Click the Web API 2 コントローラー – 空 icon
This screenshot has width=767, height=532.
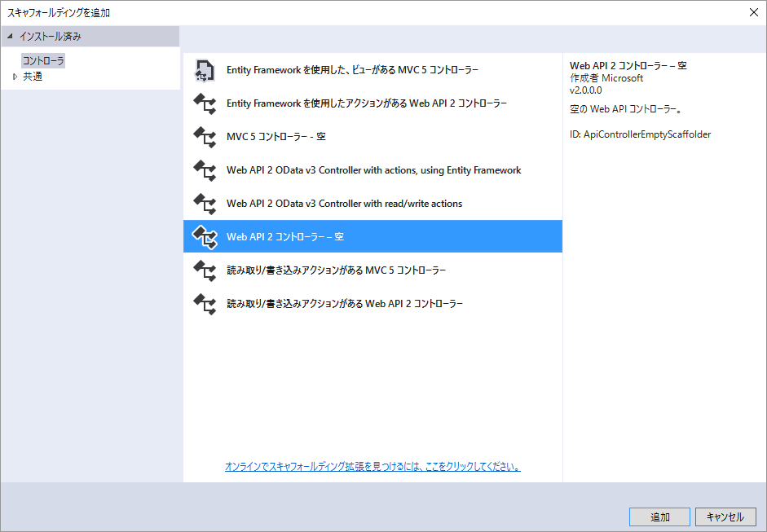coord(205,235)
